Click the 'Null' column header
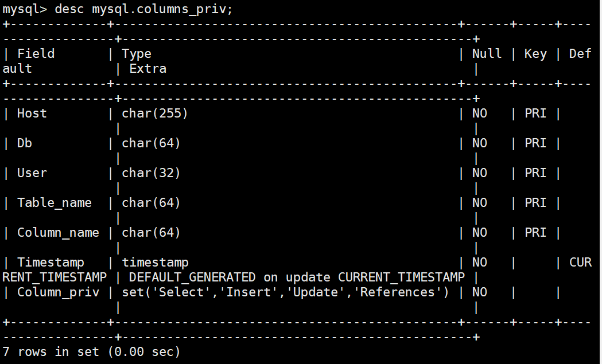This screenshot has height=364, width=602. (x=487, y=53)
